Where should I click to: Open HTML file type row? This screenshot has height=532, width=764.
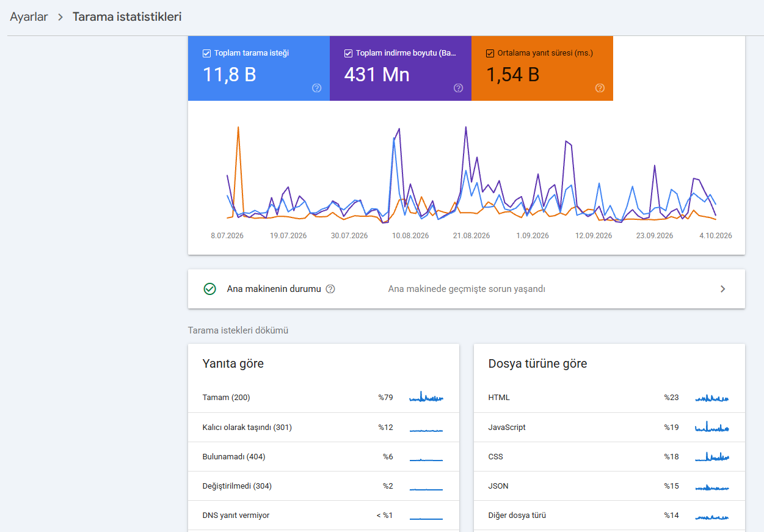(609, 398)
